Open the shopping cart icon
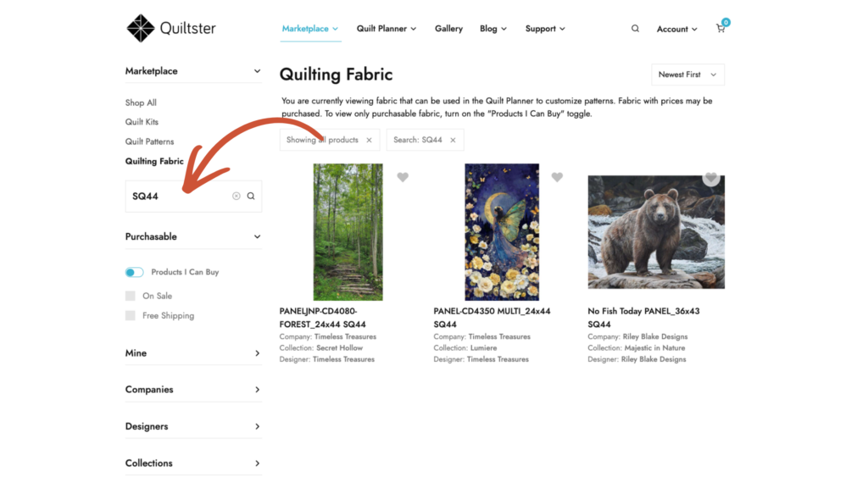The width and height of the screenshot is (868, 488). click(x=721, y=29)
